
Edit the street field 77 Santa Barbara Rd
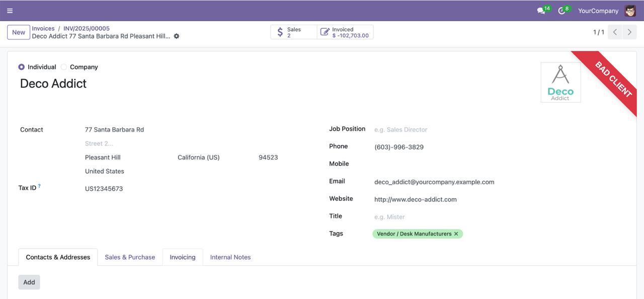(182, 130)
